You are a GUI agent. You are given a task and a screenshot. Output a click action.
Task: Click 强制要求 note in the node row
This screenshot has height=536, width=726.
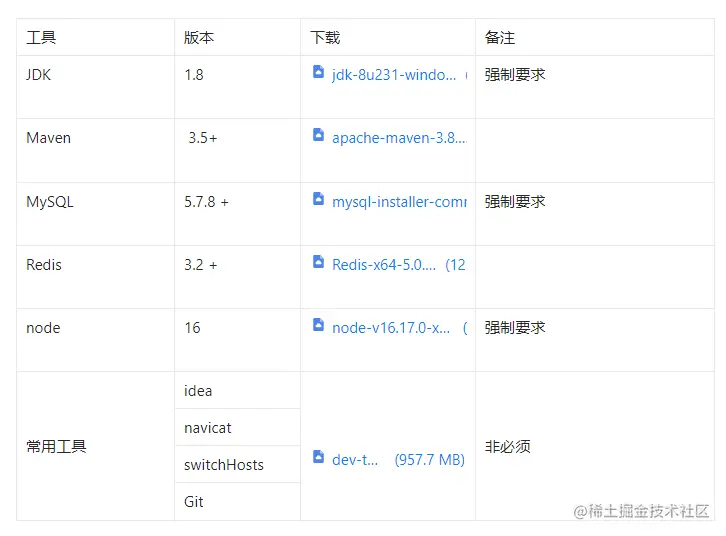[x=515, y=328]
